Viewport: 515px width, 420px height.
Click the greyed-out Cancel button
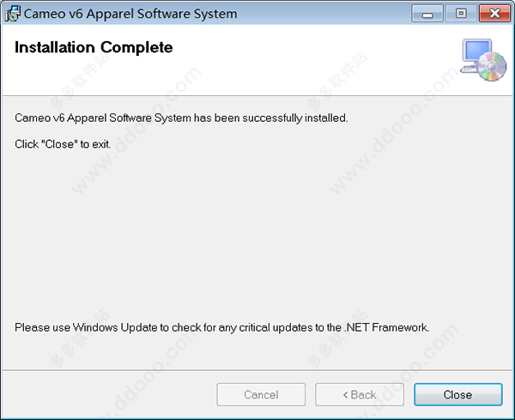(x=261, y=394)
